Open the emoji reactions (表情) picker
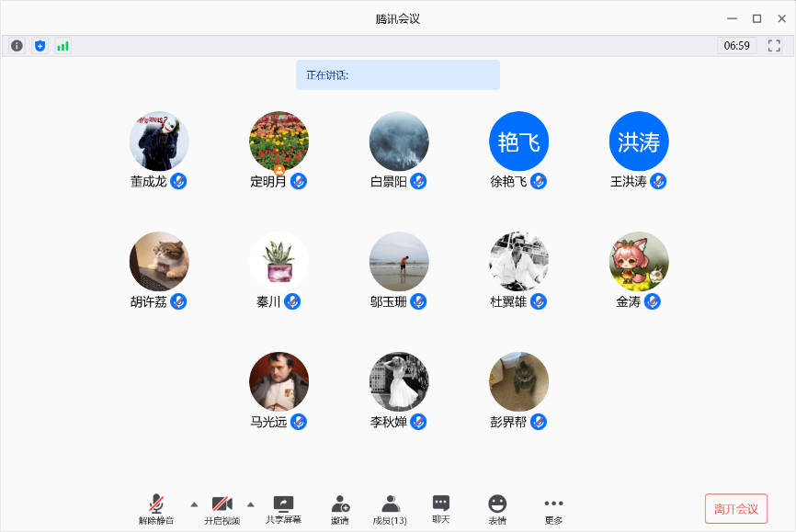 pos(497,510)
